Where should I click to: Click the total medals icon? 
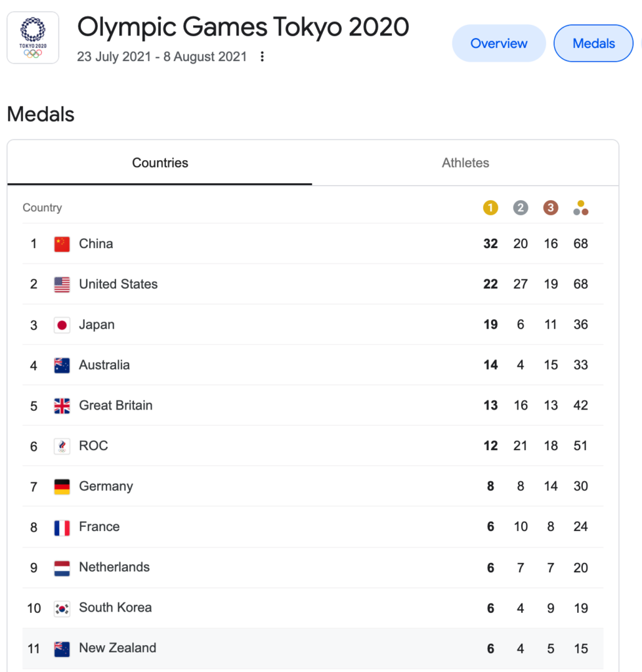(581, 208)
